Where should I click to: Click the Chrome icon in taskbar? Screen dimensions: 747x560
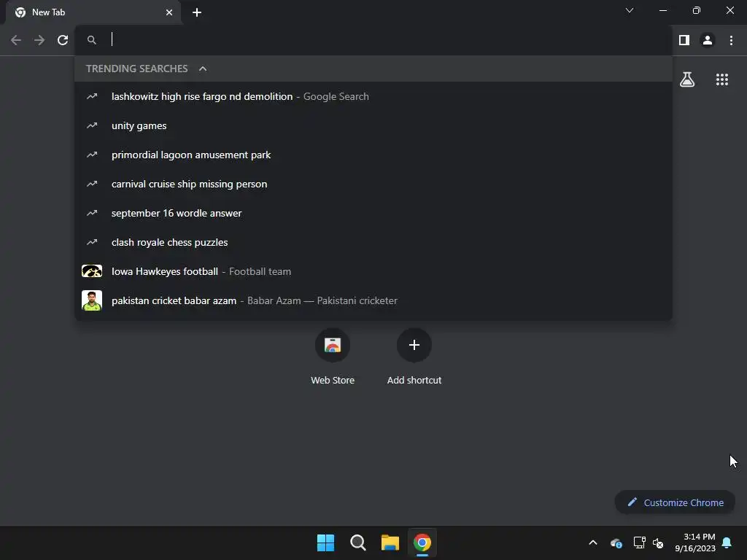[422, 542]
